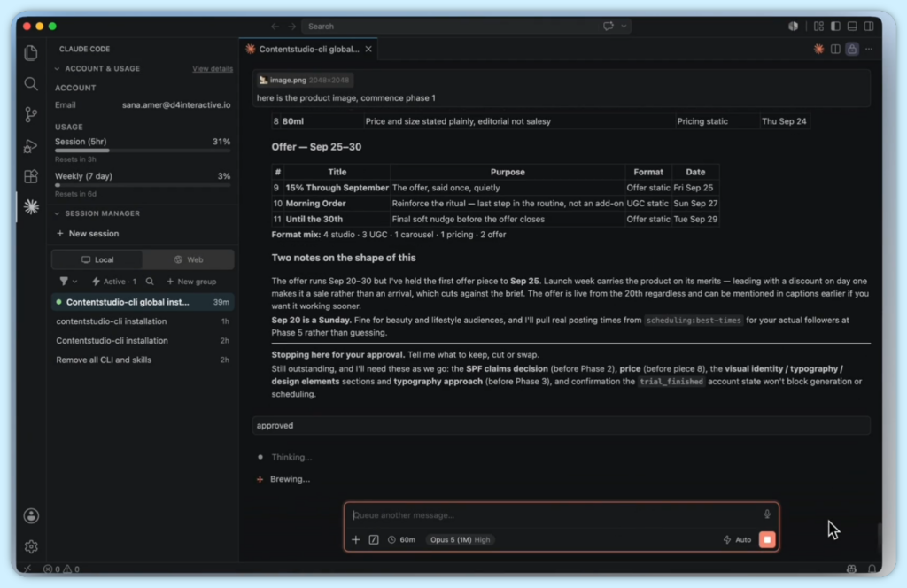Open Copilot icon in status bar

[851, 569]
